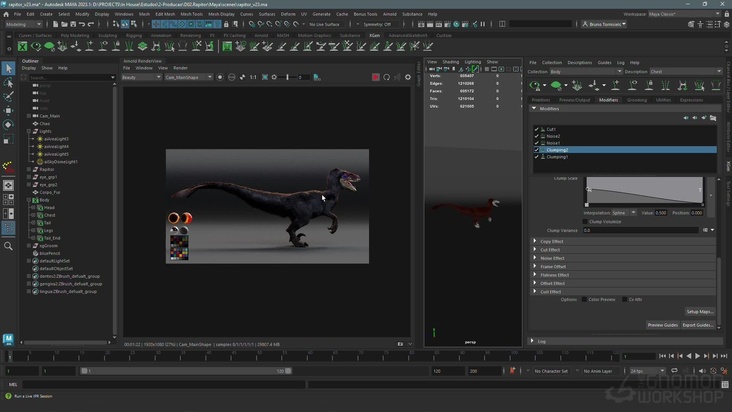Open the Mesh Tools menu
The image size is (732, 412).
191,14
